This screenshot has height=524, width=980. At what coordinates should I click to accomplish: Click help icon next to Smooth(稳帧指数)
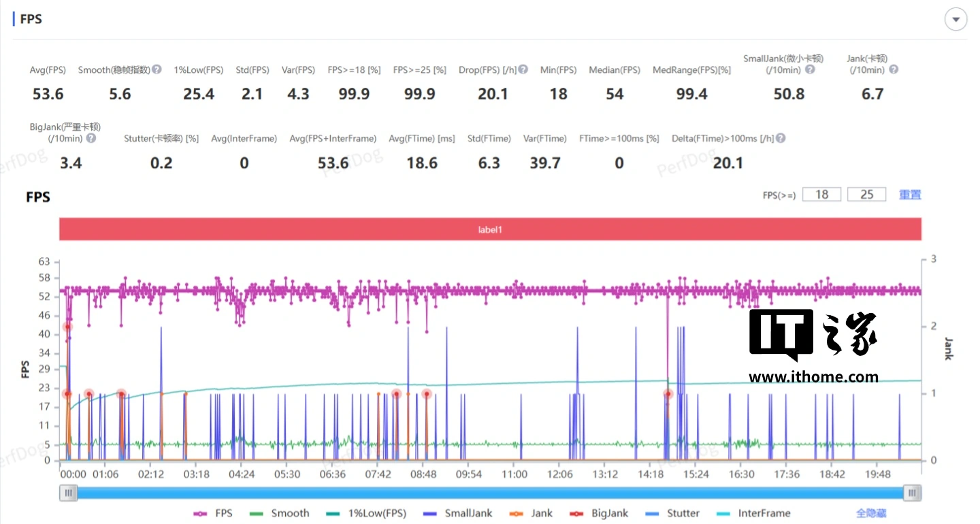click(x=157, y=69)
